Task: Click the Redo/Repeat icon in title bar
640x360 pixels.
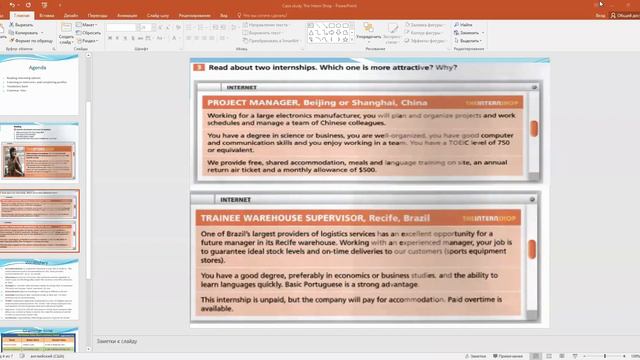Action: [28, 5]
